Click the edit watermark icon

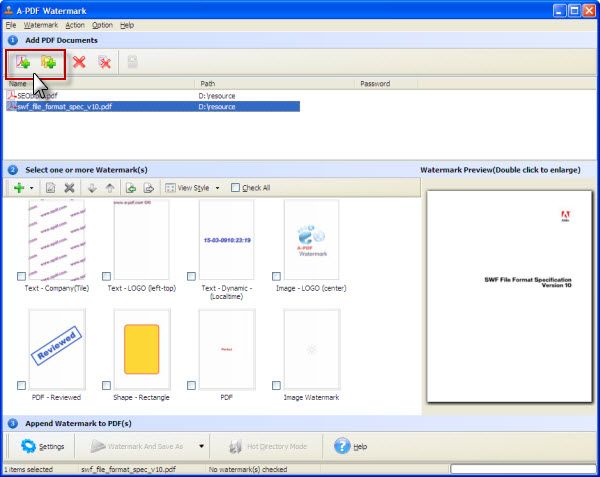[51, 187]
